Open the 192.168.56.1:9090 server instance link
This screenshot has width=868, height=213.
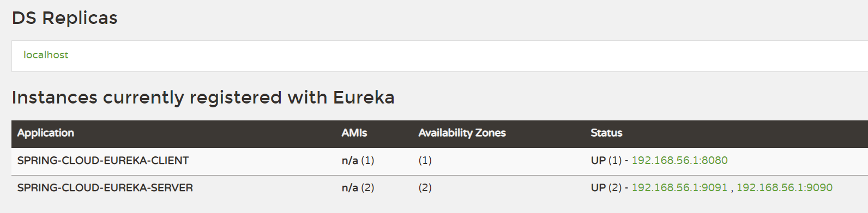click(x=785, y=187)
